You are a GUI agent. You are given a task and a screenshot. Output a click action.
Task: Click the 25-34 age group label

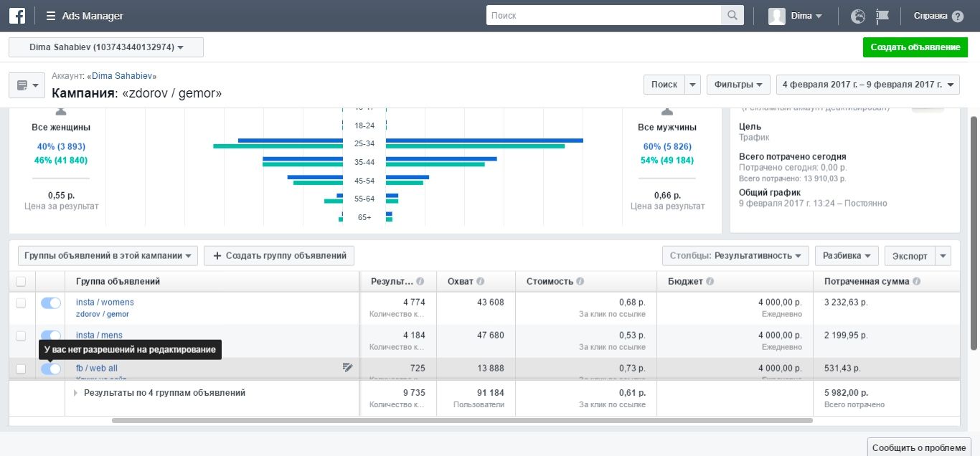[364, 144]
